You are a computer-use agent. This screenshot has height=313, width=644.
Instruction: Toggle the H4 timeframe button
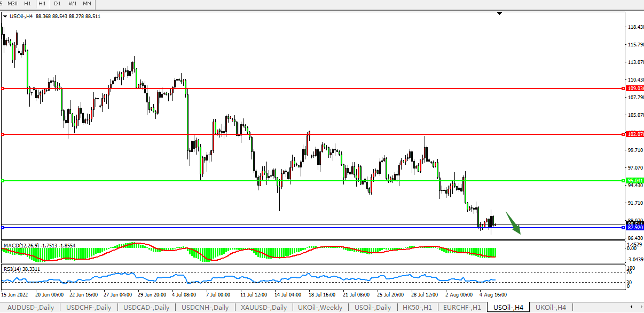(x=42, y=4)
